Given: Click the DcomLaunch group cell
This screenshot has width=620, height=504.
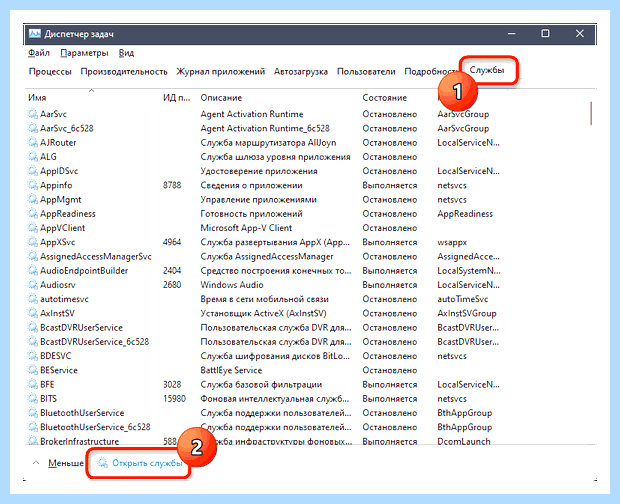Looking at the screenshot, I should pyautogui.click(x=464, y=441).
